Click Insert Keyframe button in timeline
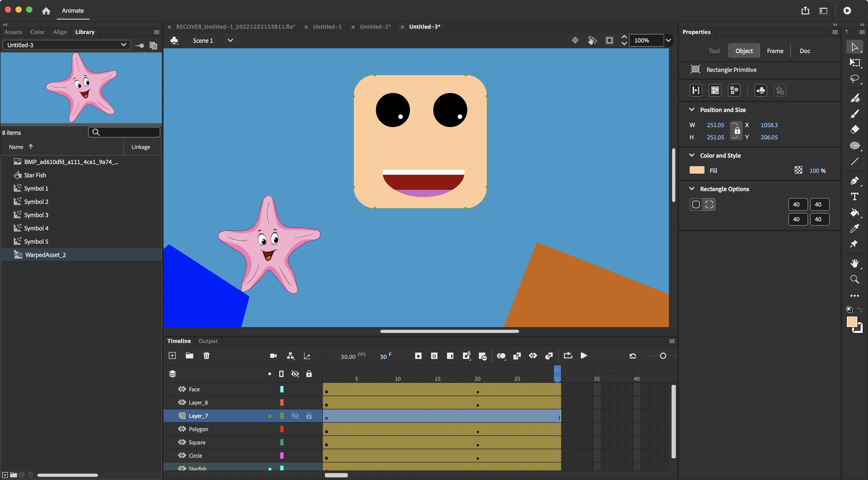The image size is (868, 480). coord(418,356)
